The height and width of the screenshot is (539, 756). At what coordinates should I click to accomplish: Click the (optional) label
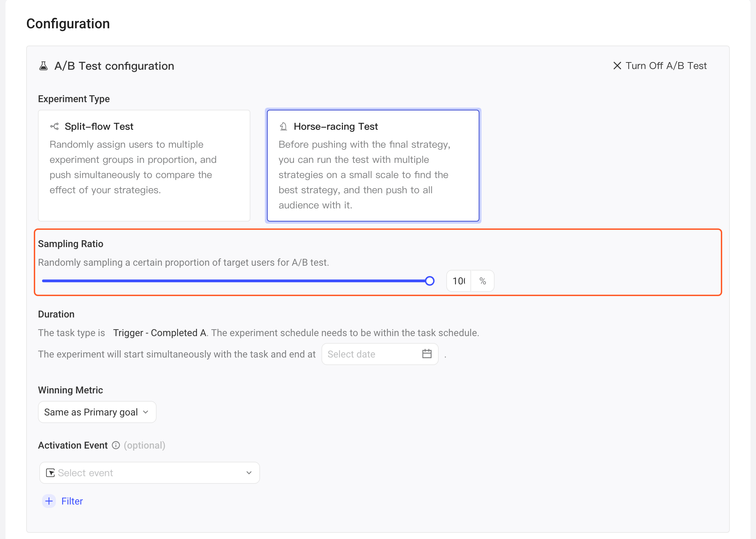pyautogui.click(x=145, y=445)
